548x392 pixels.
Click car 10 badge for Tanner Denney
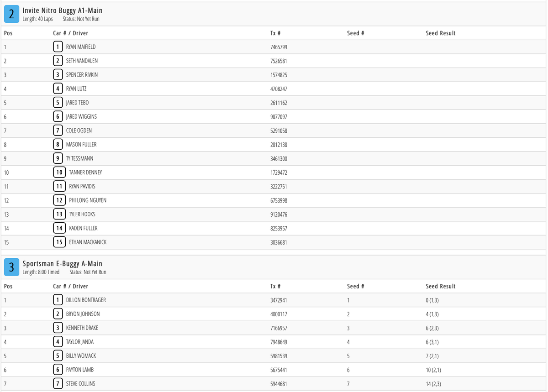[59, 172]
